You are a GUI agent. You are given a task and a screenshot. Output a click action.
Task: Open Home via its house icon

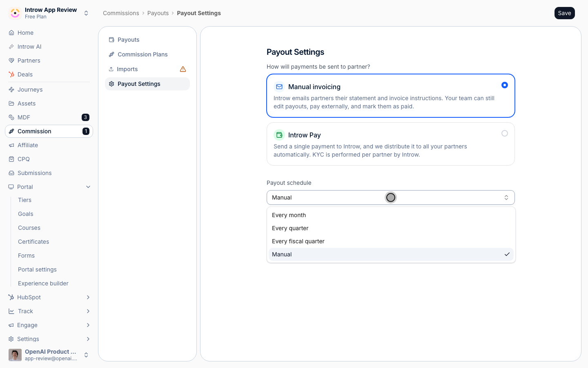click(11, 33)
